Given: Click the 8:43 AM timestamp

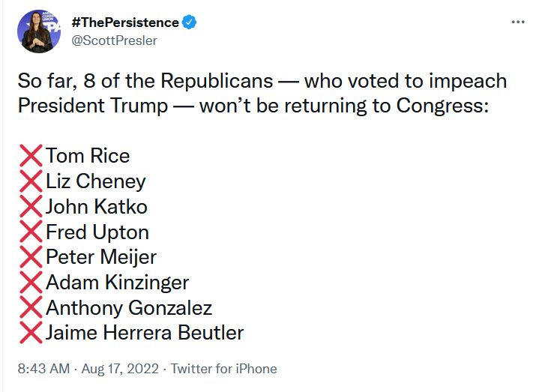Looking at the screenshot, I should coord(43,369).
